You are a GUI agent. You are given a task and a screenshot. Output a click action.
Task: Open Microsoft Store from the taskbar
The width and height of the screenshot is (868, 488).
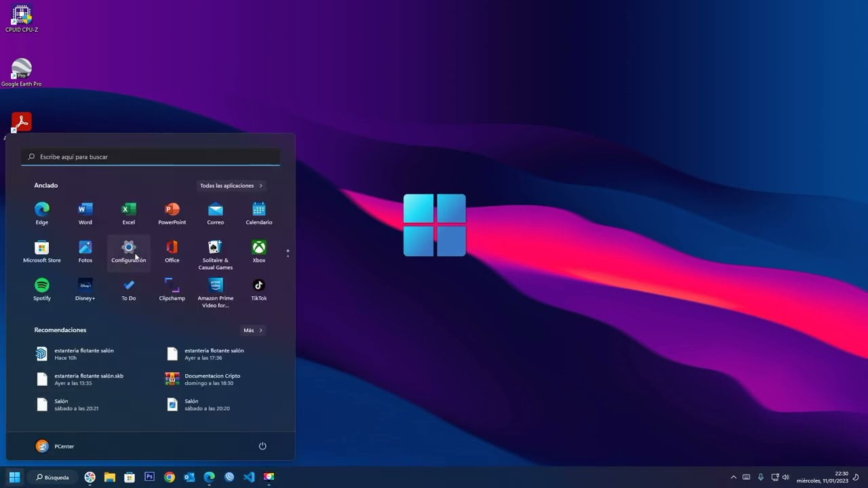pyautogui.click(x=130, y=477)
